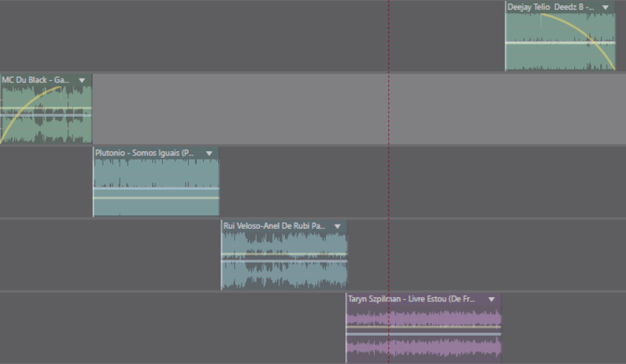Viewport: 626px width, 364px height.
Task: Expand the Plutonio - Somos Iguais clip menu
Action: coord(209,154)
